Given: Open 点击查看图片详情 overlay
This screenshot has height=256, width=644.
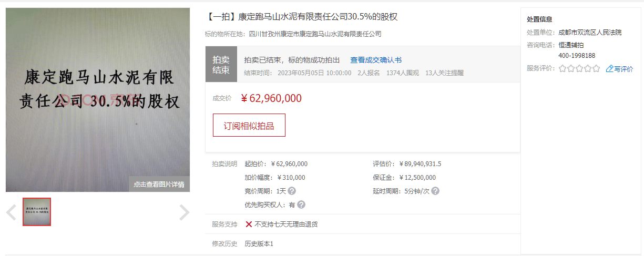Looking at the screenshot, I should [x=159, y=185].
